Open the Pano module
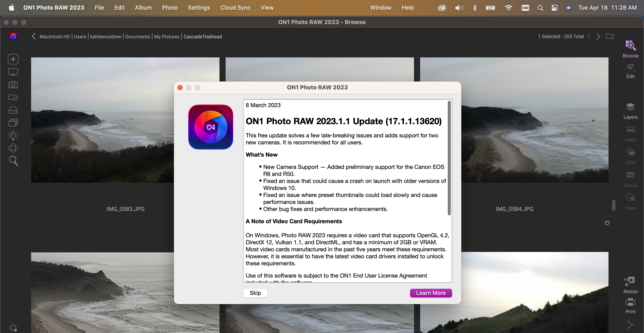 click(x=630, y=134)
